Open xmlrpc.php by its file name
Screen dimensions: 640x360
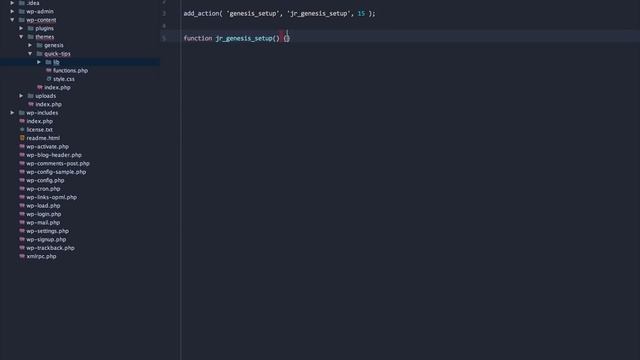[41, 256]
